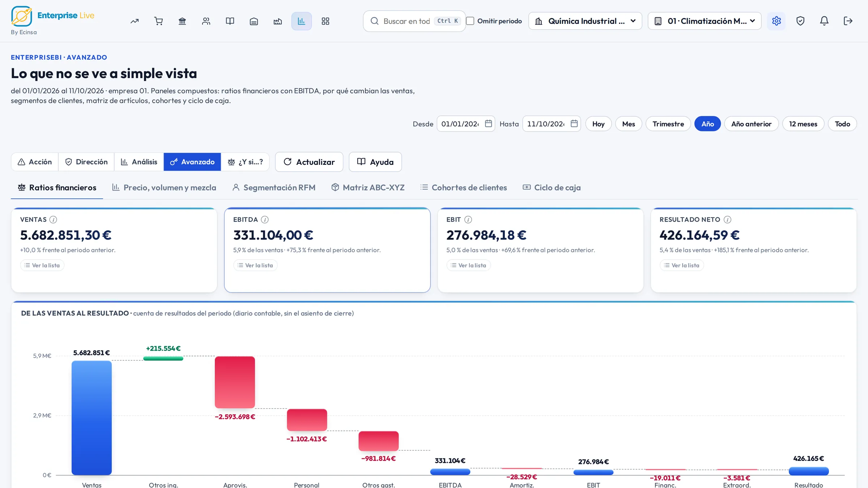
Task: Select the Año anterior period preset
Action: (751, 124)
